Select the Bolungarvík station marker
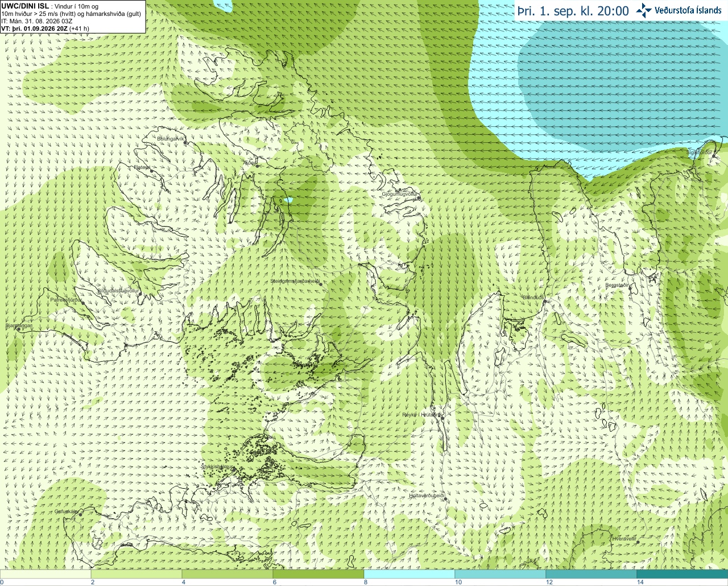The height and width of the screenshot is (586, 728). coord(185,143)
